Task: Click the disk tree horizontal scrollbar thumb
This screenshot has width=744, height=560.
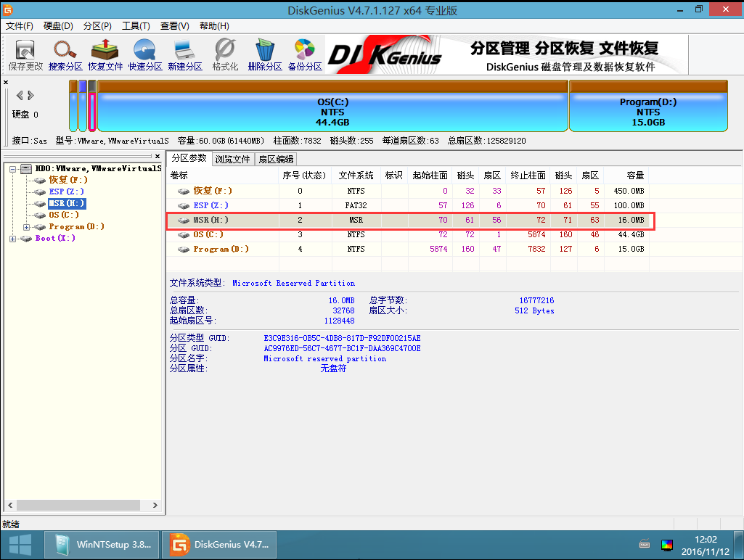Action: (78, 506)
